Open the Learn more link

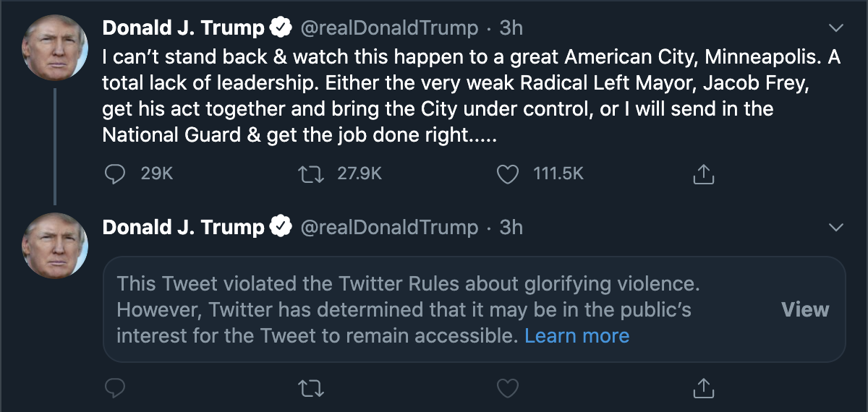point(576,336)
